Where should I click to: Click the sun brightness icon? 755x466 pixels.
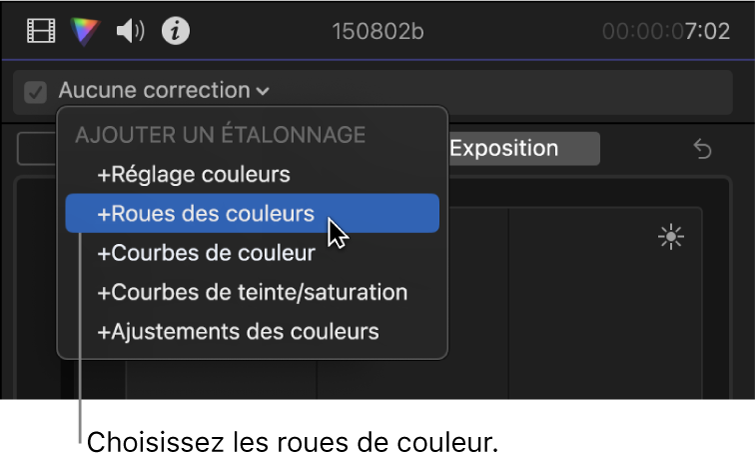point(670,237)
